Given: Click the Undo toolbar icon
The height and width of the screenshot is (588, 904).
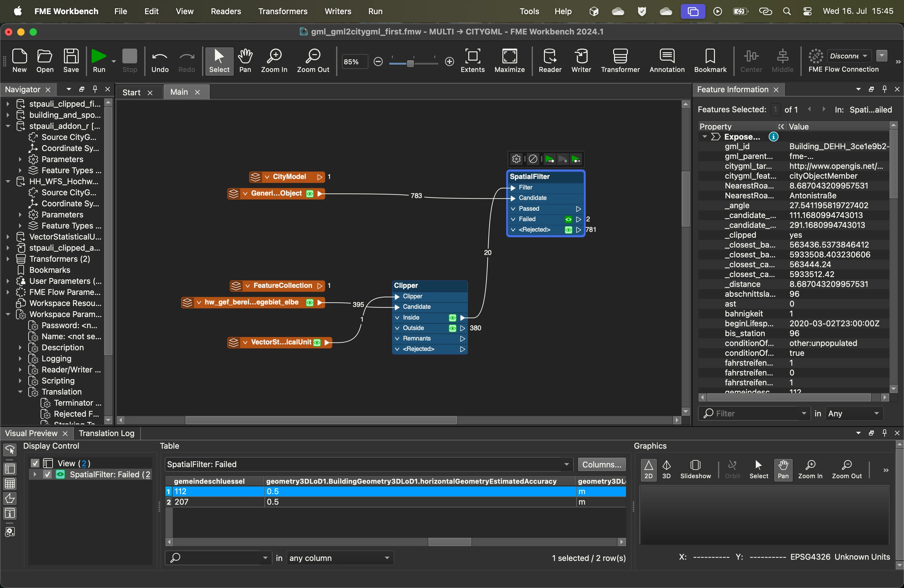Looking at the screenshot, I should pyautogui.click(x=160, y=61).
